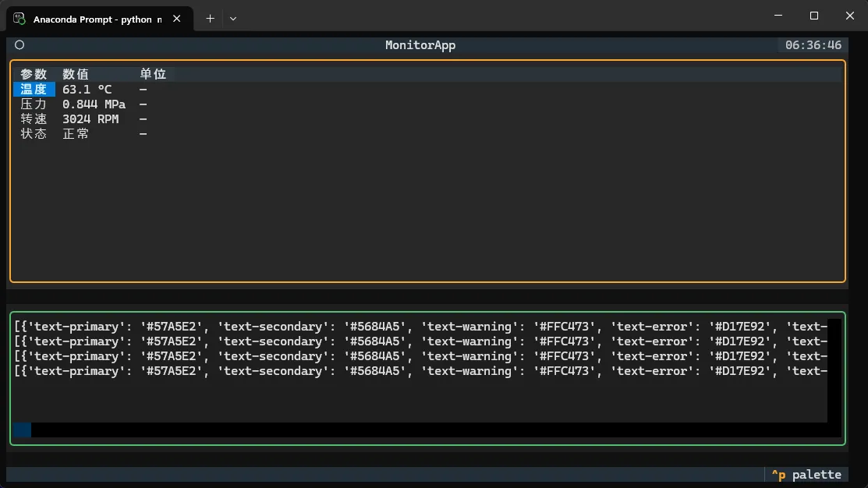Click the 单位 column header

click(153, 74)
